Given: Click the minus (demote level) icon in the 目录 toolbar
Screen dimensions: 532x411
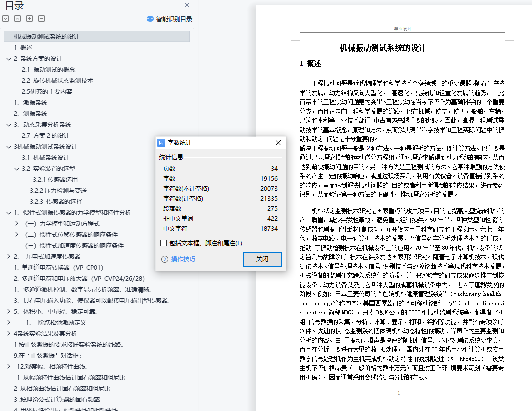Looking at the screenshot, I should point(41,19).
